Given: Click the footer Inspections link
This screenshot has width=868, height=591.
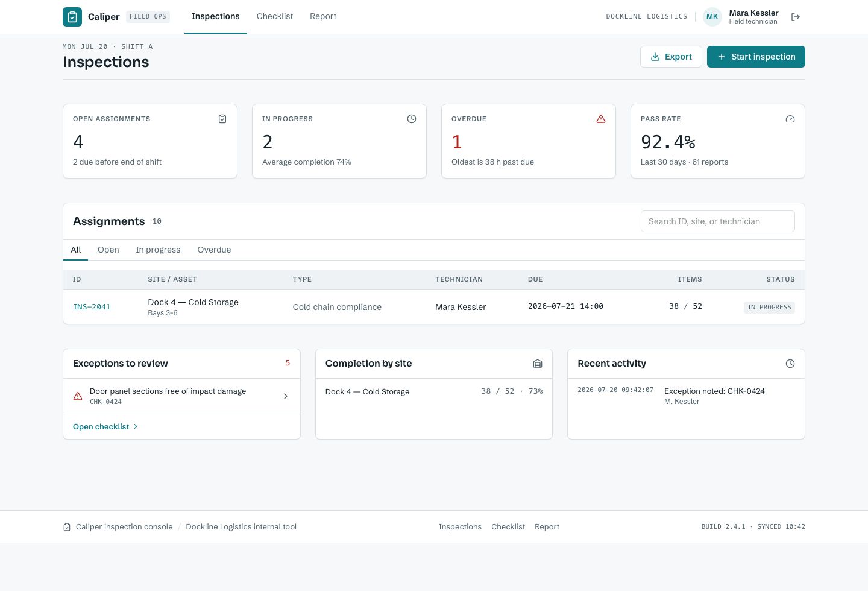Looking at the screenshot, I should [460, 527].
